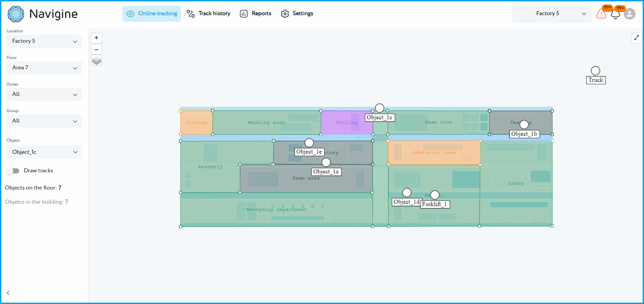Open the Factory 5 selector in the header
The image size is (644, 304).
(551, 13)
